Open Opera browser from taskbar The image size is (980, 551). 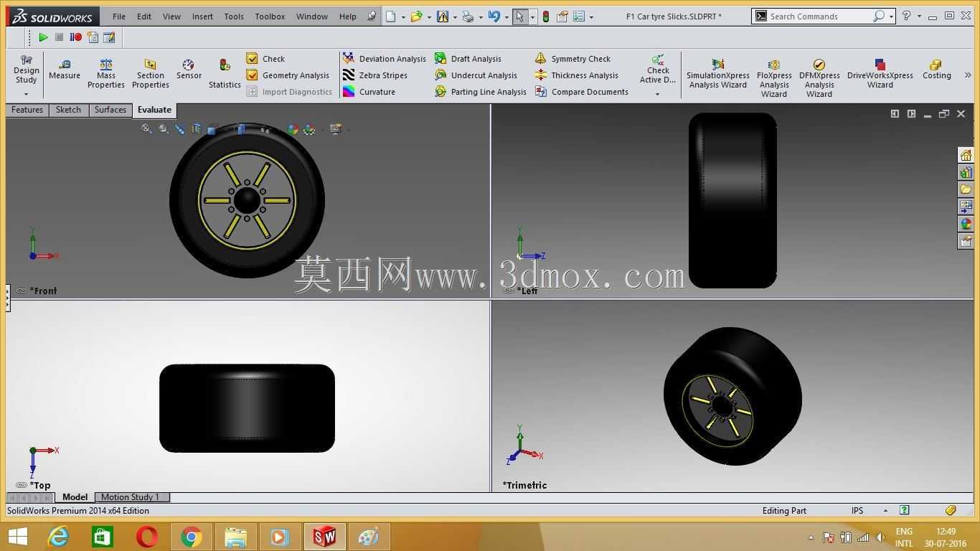[x=147, y=537]
